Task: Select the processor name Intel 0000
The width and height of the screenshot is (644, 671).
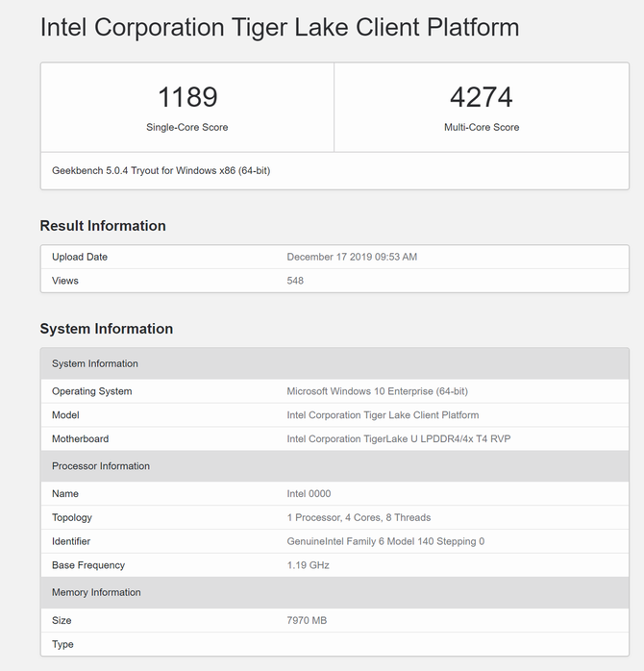Action: pyautogui.click(x=309, y=493)
